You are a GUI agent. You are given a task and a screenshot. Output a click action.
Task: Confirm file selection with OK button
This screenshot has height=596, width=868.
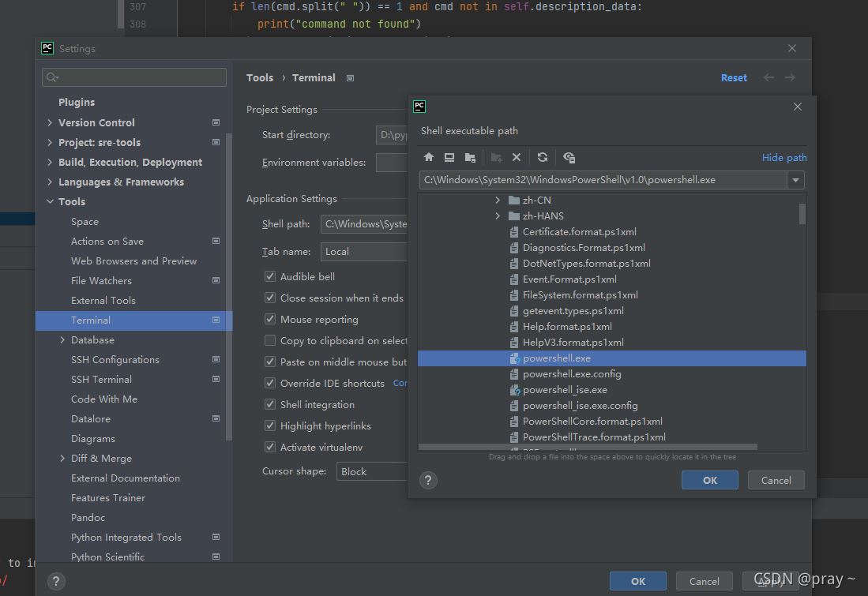click(x=709, y=480)
